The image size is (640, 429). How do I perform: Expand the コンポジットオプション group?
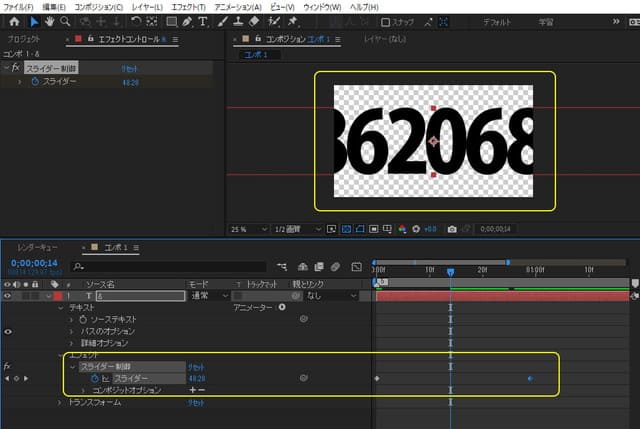[83, 391]
